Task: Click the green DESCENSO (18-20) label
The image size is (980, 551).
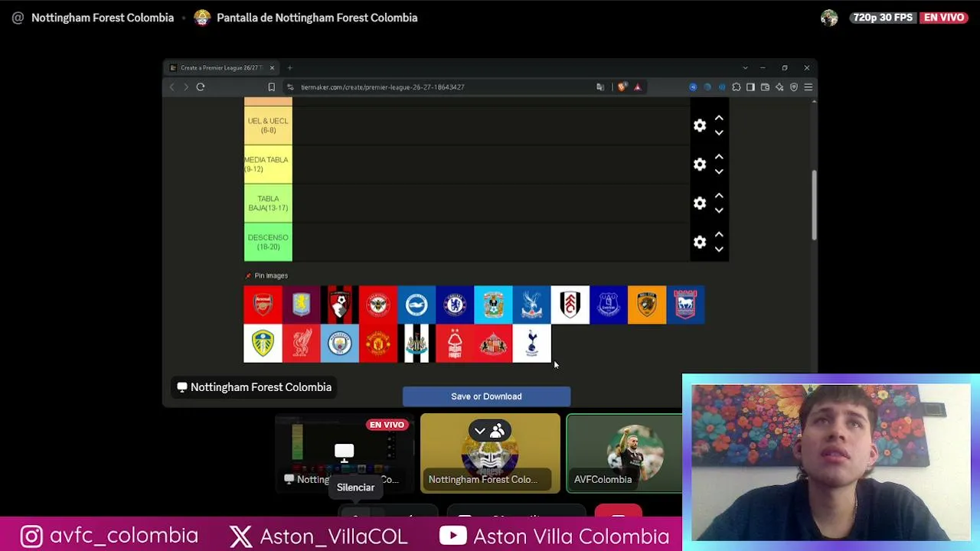Action: [x=268, y=242]
